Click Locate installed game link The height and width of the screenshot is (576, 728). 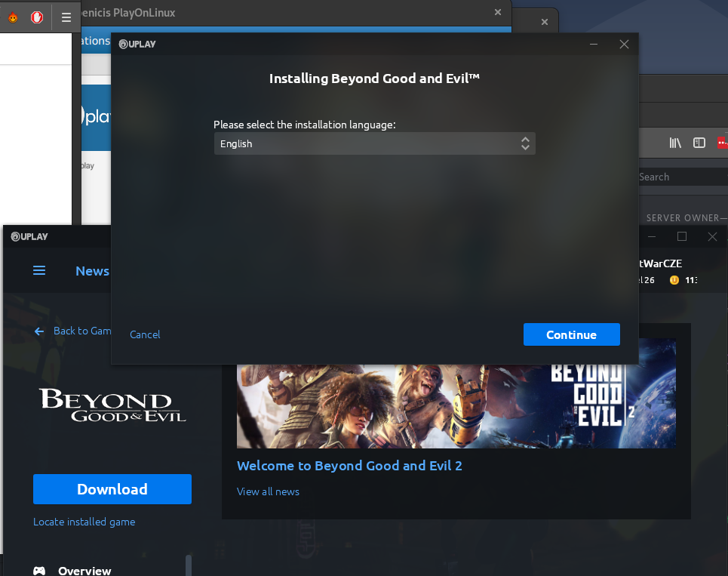84,522
